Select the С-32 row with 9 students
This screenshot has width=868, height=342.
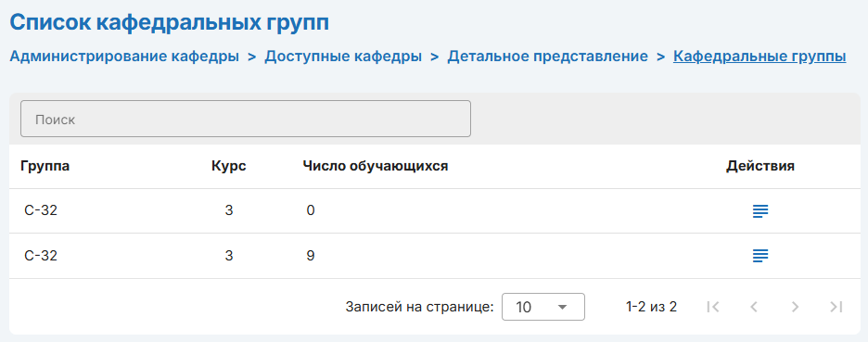click(x=435, y=256)
